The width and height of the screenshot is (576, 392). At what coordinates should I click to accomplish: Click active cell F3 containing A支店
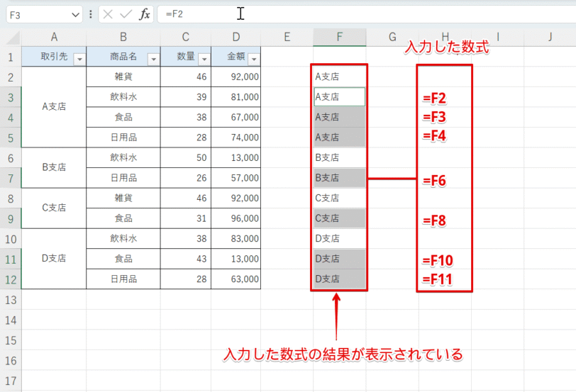coord(340,97)
